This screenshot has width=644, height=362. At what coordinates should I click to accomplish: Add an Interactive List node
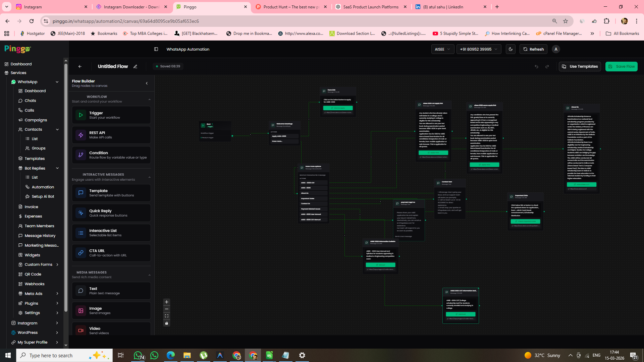pyautogui.click(x=111, y=233)
